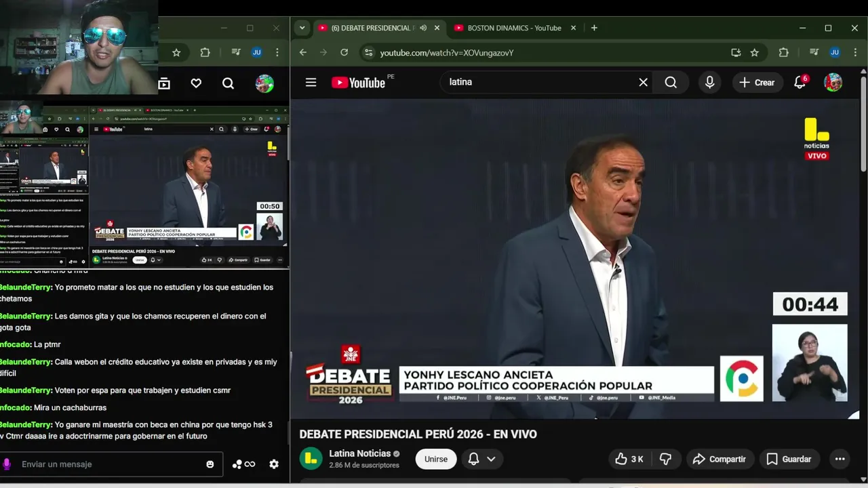Open the YouTube guide hamburger menu
This screenshot has width=868, height=488.
(x=311, y=82)
